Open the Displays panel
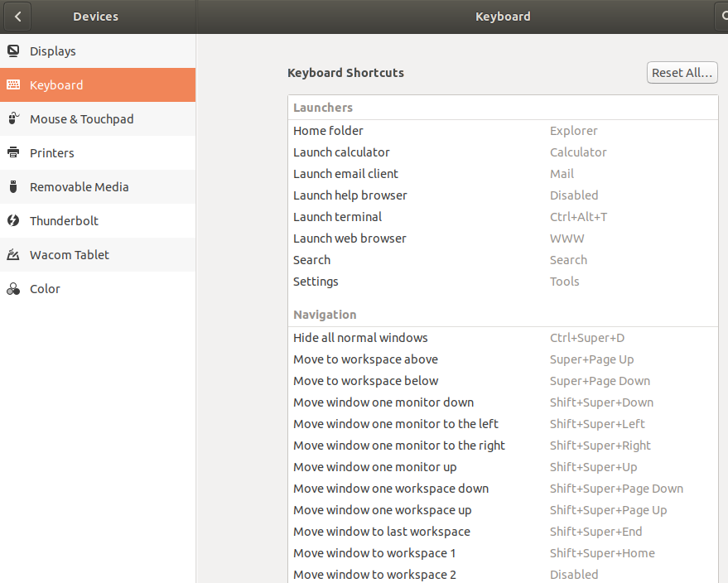The width and height of the screenshot is (728, 583). point(98,51)
